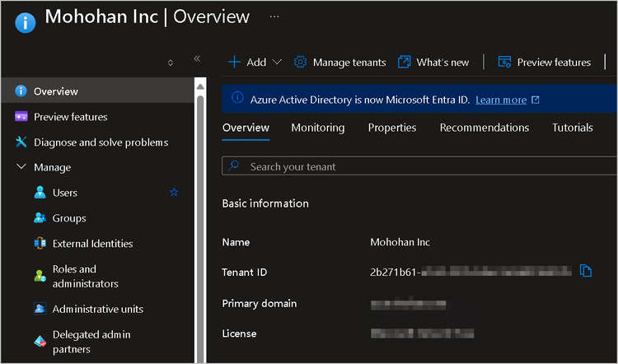Viewport: 618px width, 364px height.
Task: Copy the Tenant ID to clipboard
Action: tap(586, 271)
